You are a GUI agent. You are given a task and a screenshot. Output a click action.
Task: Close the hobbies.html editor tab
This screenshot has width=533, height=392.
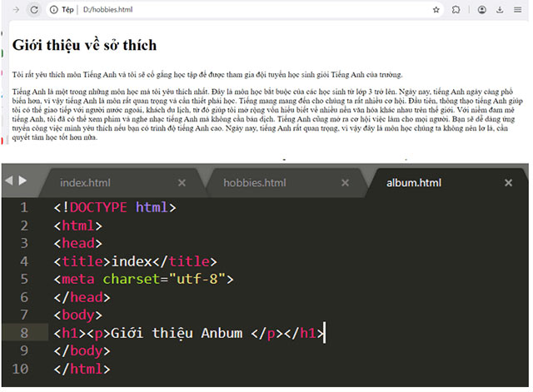pyautogui.click(x=345, y=183)
